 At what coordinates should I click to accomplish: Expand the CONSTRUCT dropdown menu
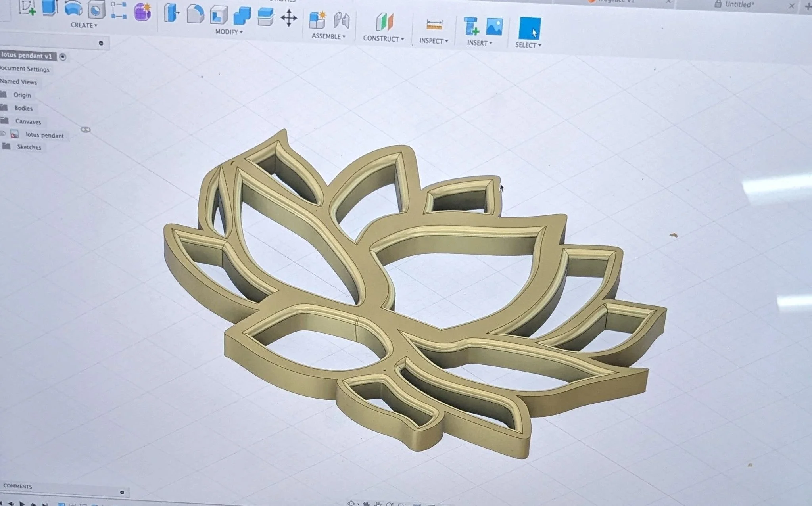(383, 39)
